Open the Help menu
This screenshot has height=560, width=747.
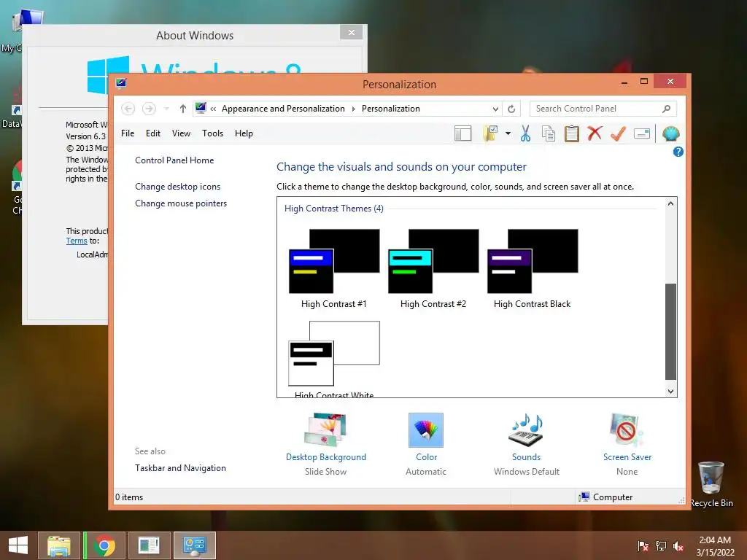click(x=244, y=133)
